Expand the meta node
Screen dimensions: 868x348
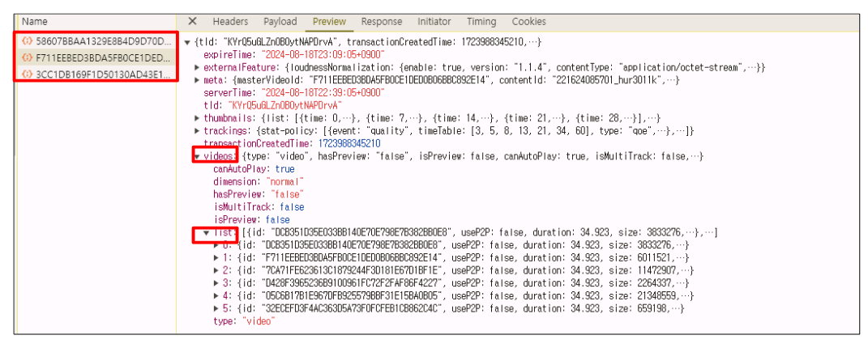coord(198,80)
